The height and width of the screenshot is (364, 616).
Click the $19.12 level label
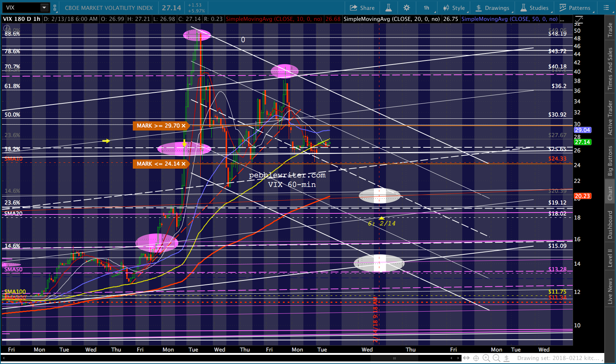(557, 203)
